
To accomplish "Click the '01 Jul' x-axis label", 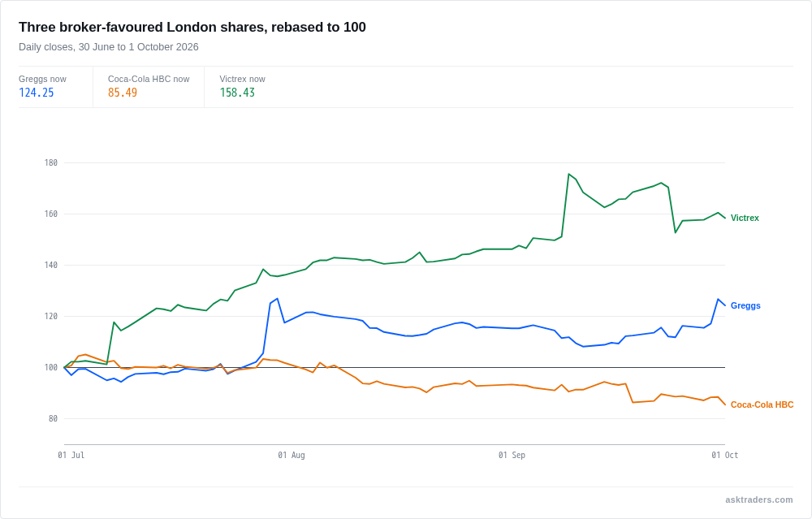I will 71,455.
